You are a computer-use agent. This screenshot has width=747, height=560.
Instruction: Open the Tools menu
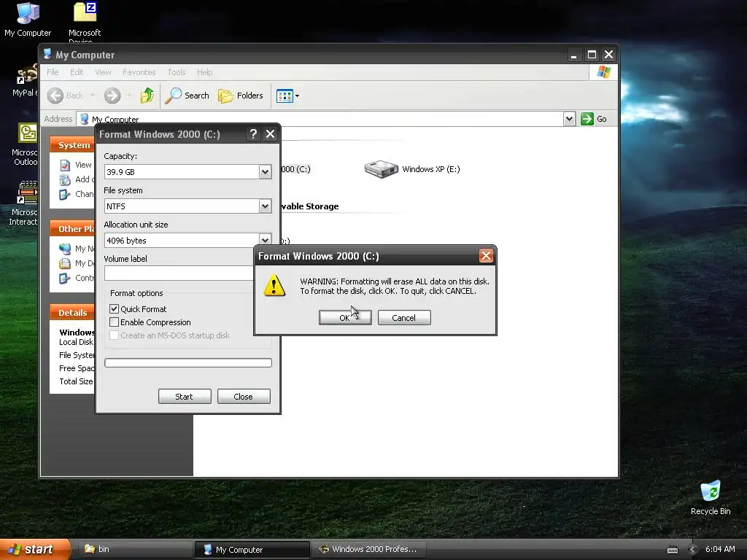click(x=177, y=72)
